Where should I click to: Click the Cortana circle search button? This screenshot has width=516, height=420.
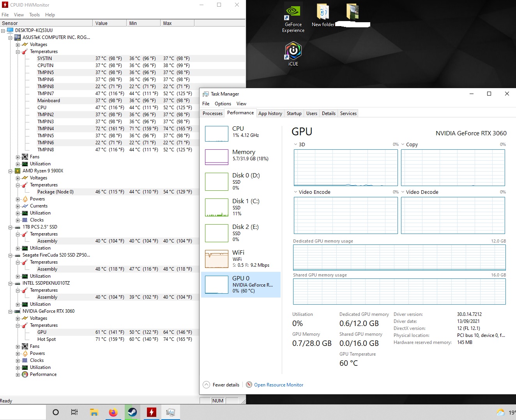coord(55,412)
